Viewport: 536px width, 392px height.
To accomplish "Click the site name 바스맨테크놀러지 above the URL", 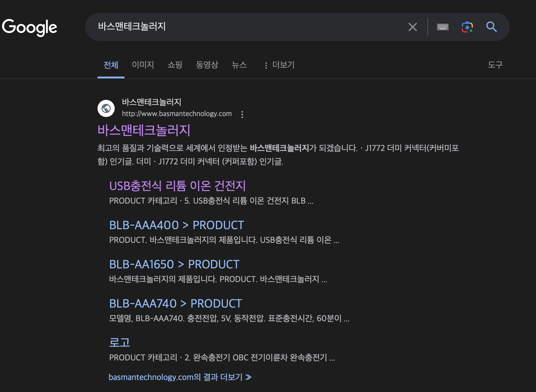I will (151, 102).
